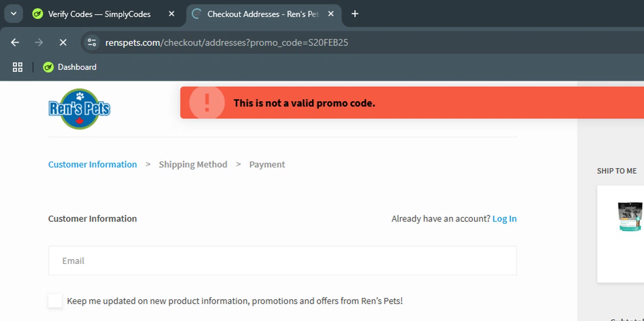Expand the tab search dropdown arrow

(13, 14)
